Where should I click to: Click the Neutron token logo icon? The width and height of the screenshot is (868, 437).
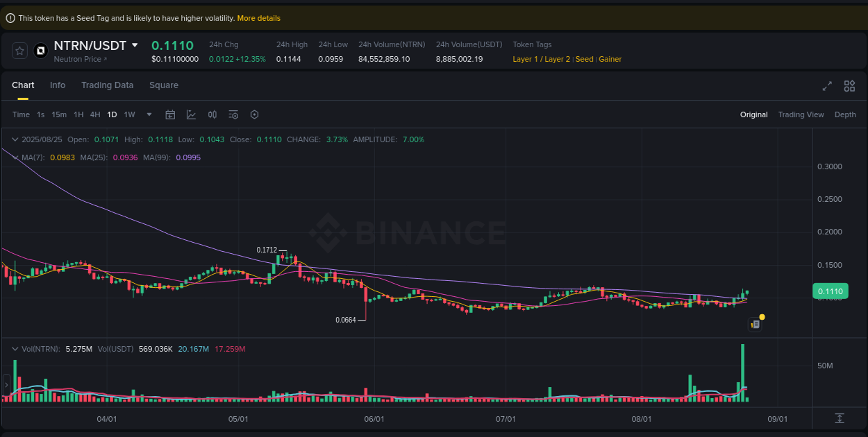(x=40, y=50)
